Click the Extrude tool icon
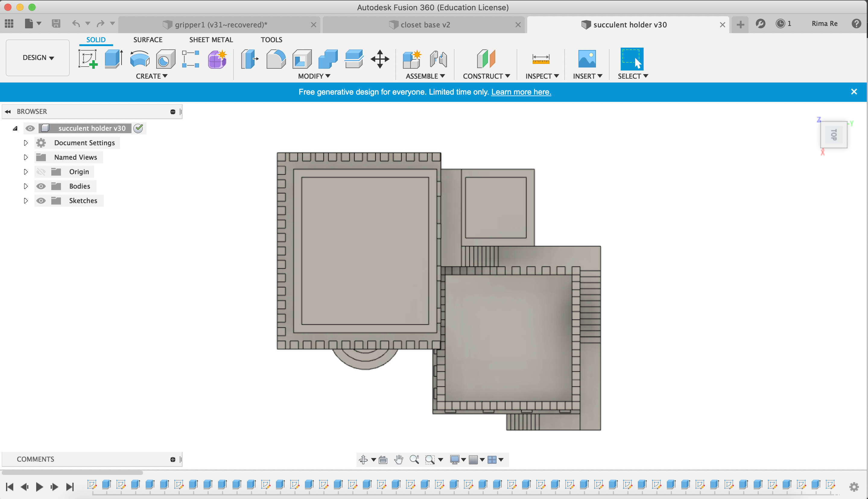868x499 pixels. (x=113, y=59)
